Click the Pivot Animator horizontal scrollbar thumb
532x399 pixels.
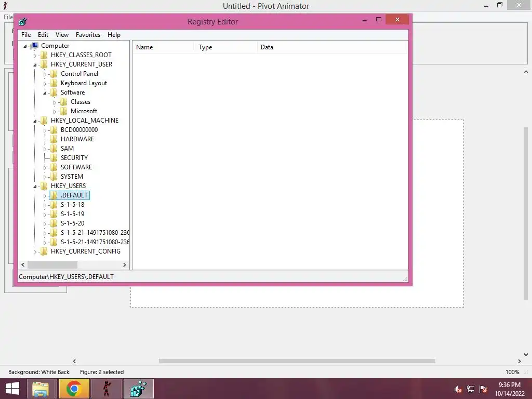click(297, 361)
